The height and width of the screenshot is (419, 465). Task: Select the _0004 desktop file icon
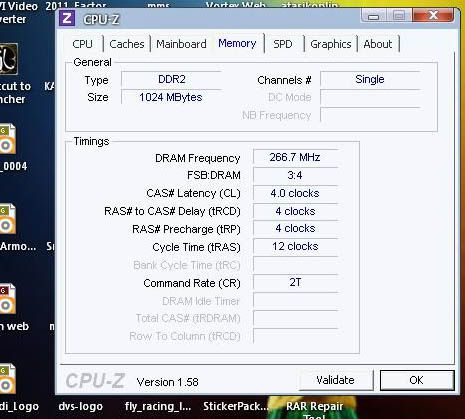click(7, 139)
